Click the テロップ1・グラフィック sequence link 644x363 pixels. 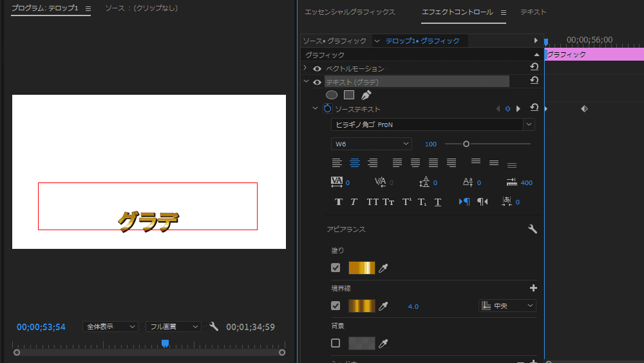(422, 41)
